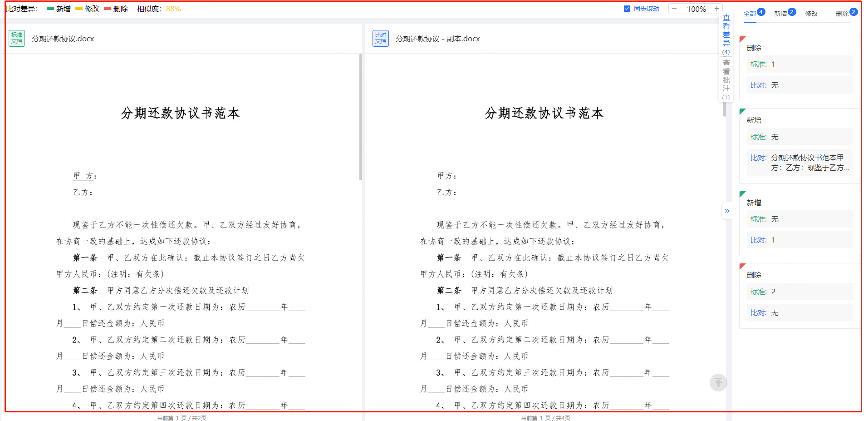Click the yellow 修改 legend swatch
The height and width of the screenshot is (421, 868).
[x=79, y=9]
